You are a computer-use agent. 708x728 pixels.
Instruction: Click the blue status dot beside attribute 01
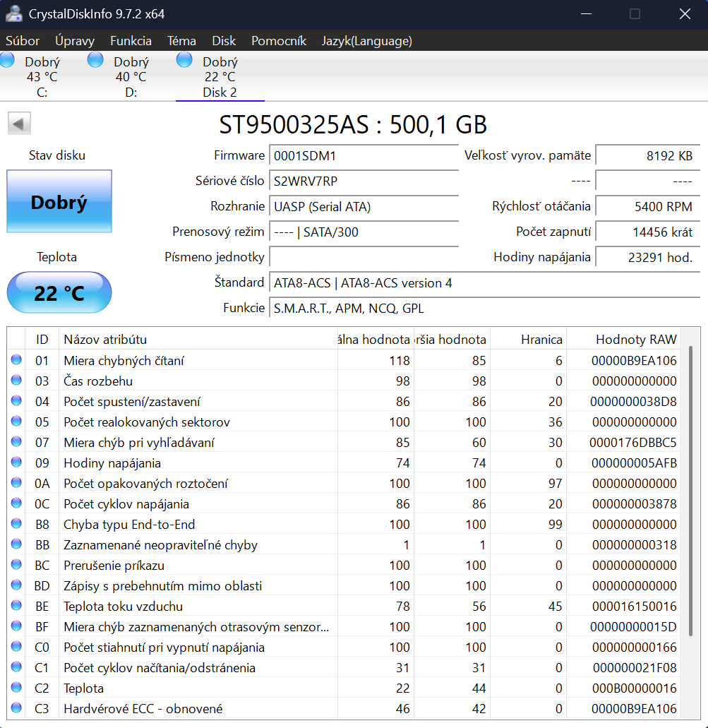click(16, 360)
